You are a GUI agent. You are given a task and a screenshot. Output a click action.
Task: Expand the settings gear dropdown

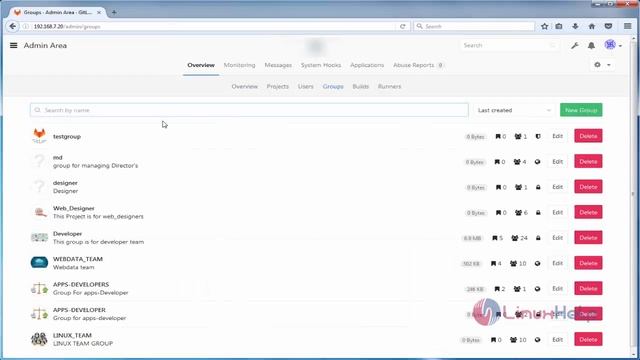tap(602, 65)
